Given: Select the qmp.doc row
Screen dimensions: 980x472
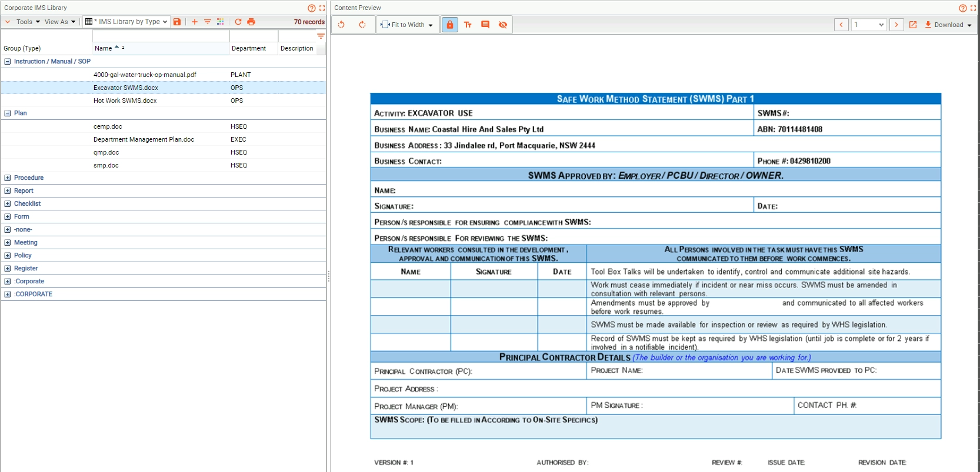Looking at the screenshot, I should click(x=164, y=152).
